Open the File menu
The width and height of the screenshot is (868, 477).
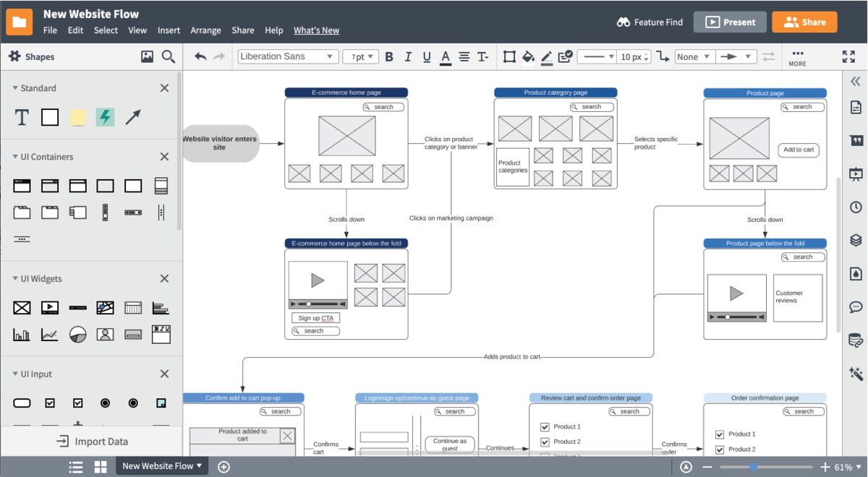pyautogui.click(x=50, y=30)
